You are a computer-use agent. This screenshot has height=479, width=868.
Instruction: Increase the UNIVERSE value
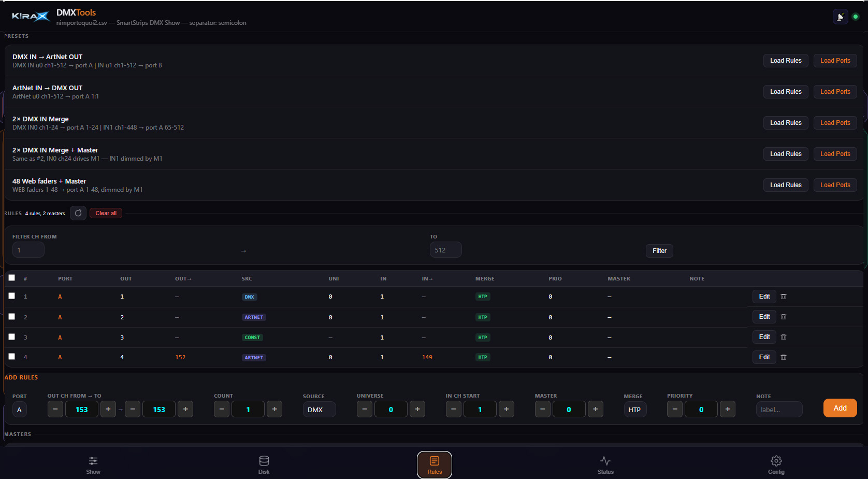(x=417, y=409)
